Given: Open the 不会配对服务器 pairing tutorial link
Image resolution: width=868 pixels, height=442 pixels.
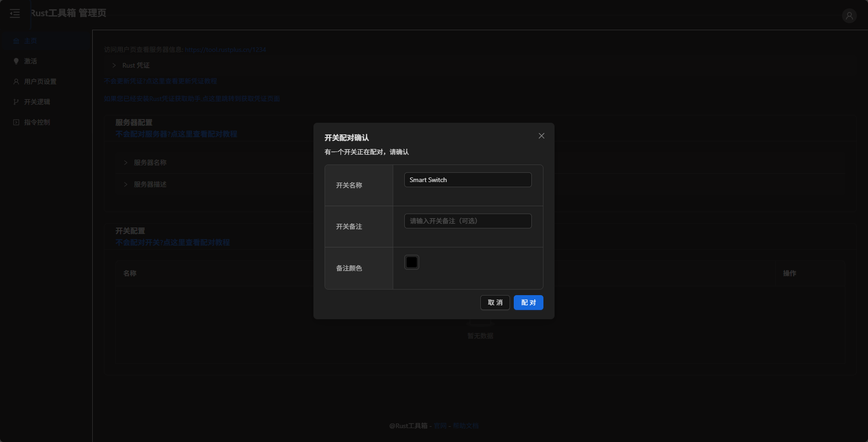Looking at the screenshot, I should click(x=176, y=134).
